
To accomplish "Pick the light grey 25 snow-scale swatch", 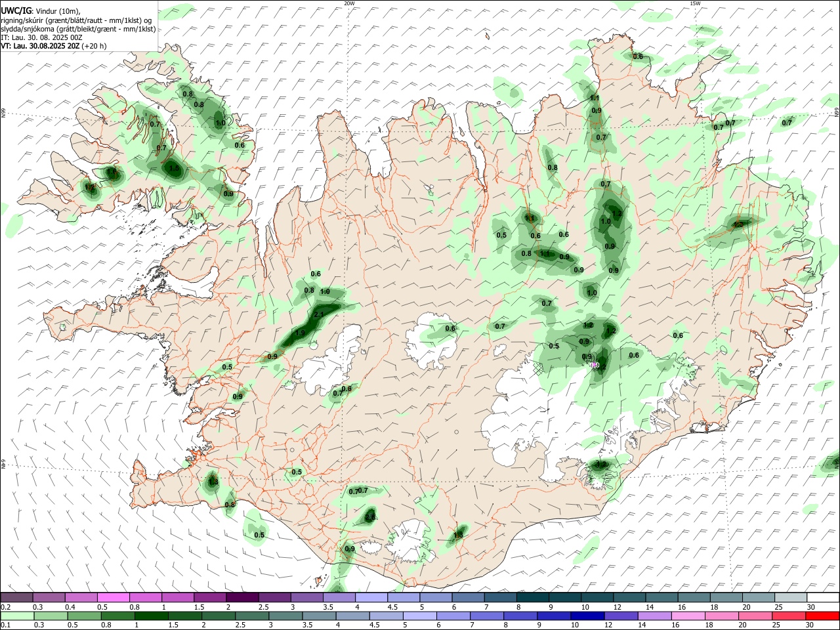I will point(790,597).
